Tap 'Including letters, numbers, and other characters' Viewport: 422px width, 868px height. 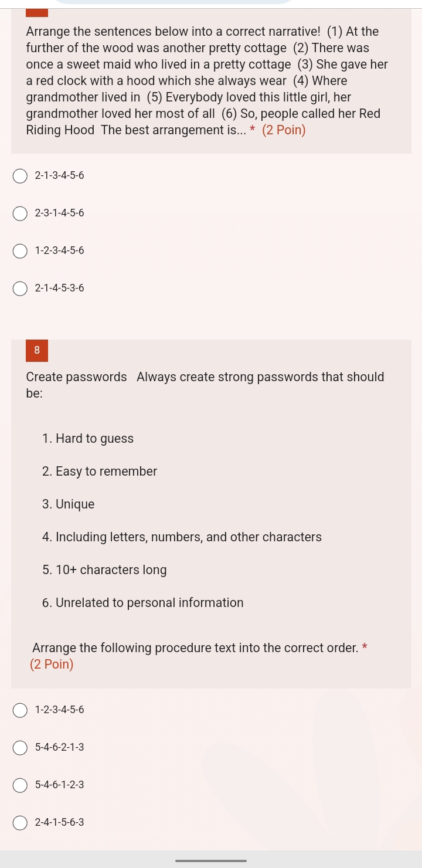click(182, 537)
